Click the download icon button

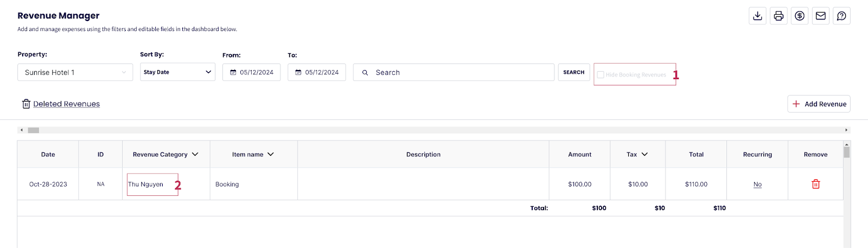[x=758, y=16]
